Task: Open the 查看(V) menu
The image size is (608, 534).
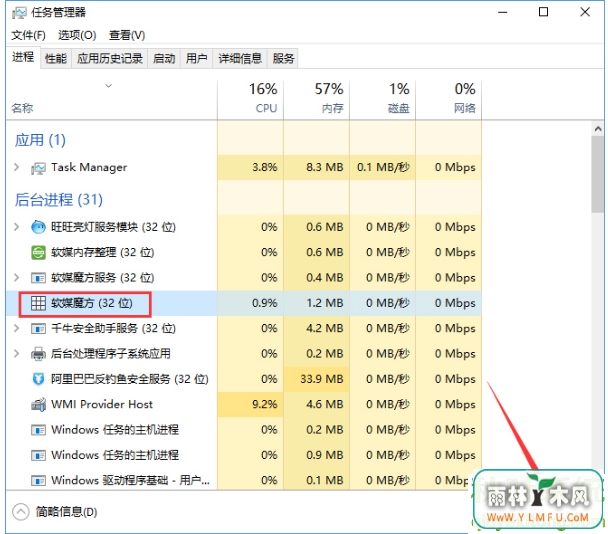Action: [x=127, y=35]
